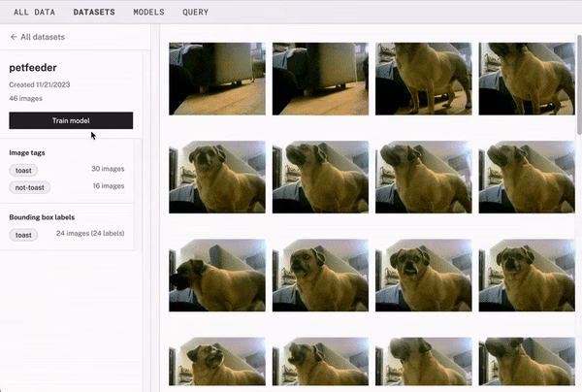The width and height of the screenshot is (582, 392).
Task: Click the 46 images count
Action: 25,98
